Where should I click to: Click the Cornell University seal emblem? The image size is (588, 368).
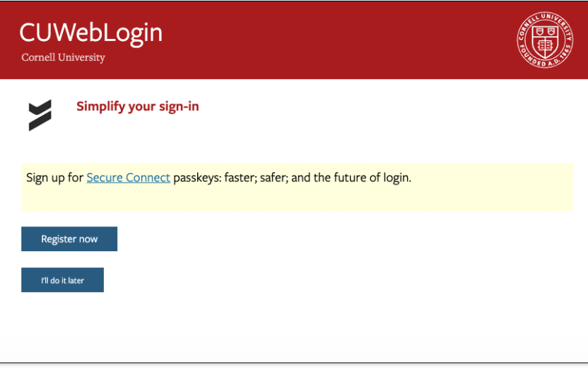(545, 40)
